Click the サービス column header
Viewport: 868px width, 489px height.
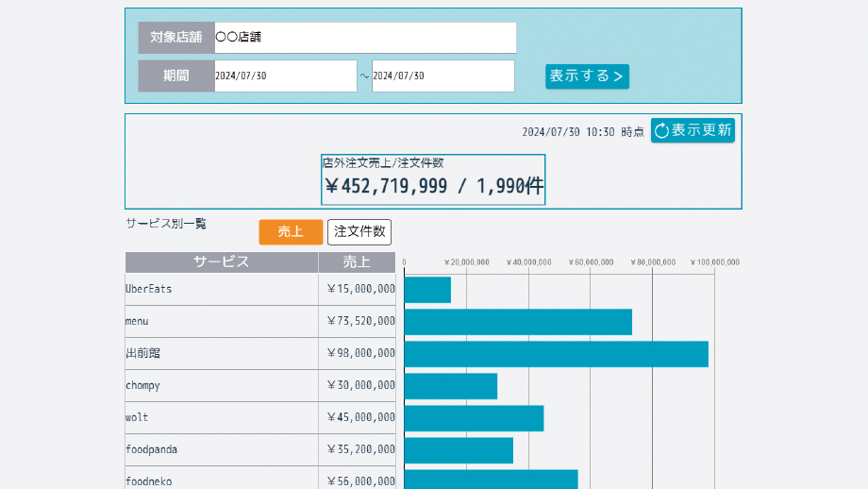(x=221, y=262)
